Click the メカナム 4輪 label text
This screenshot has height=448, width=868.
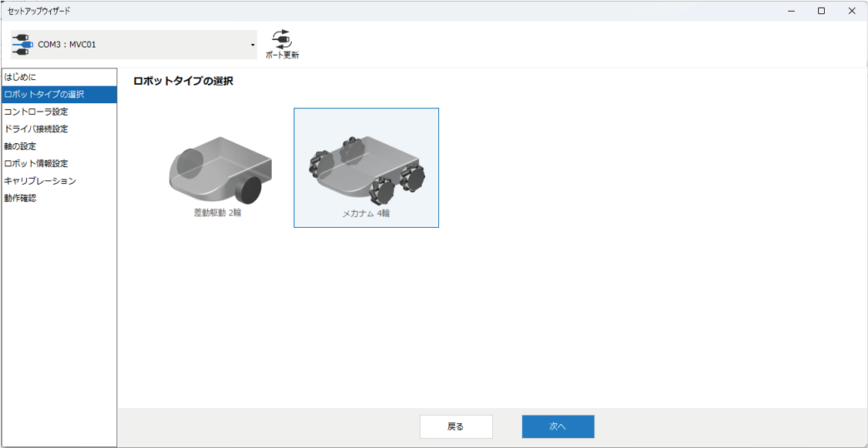(366, 213)
